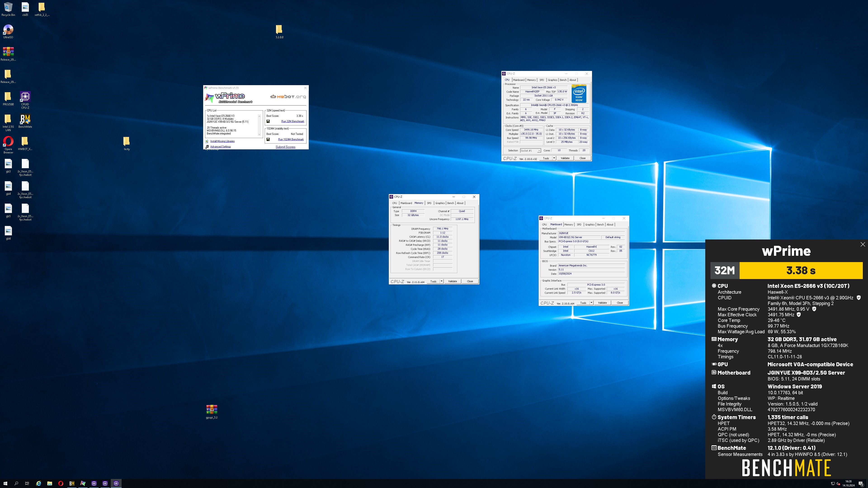Screen dimensions: 868x488
Task: Click Validate in CPU-Z Memory window
Action: [x=453, y=281]
